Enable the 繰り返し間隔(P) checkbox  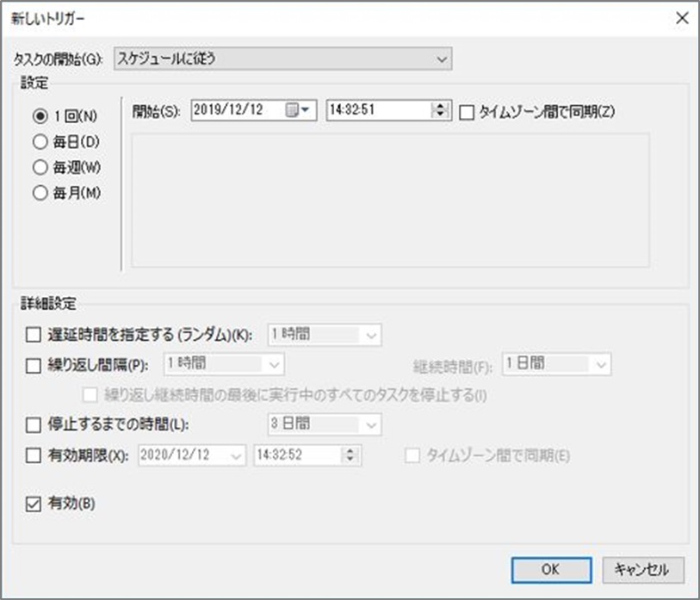[34, 366]
